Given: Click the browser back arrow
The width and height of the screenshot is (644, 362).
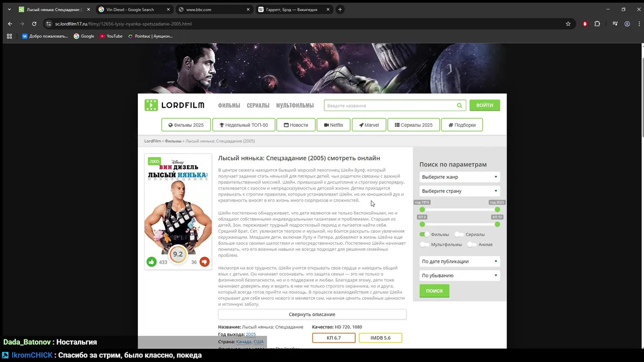Looking at the screenshot, I should (10, 24).
